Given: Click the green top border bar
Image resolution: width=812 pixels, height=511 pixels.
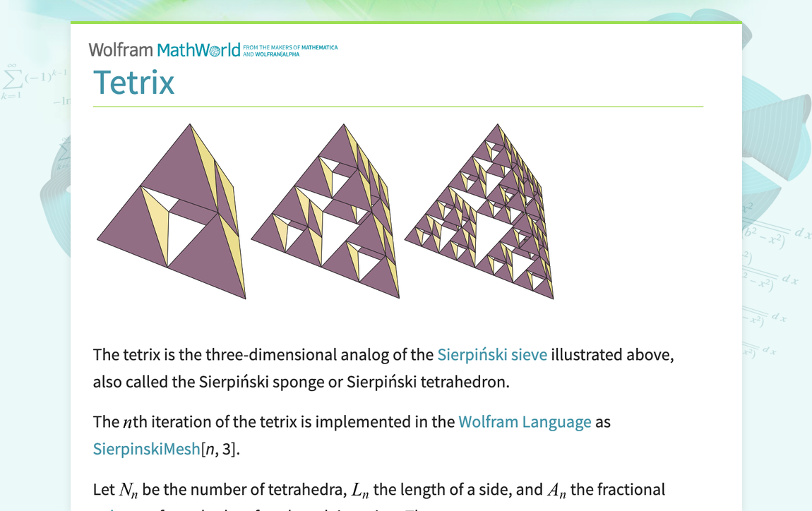Looking at the screenshot, I should (x=406, y=22).
